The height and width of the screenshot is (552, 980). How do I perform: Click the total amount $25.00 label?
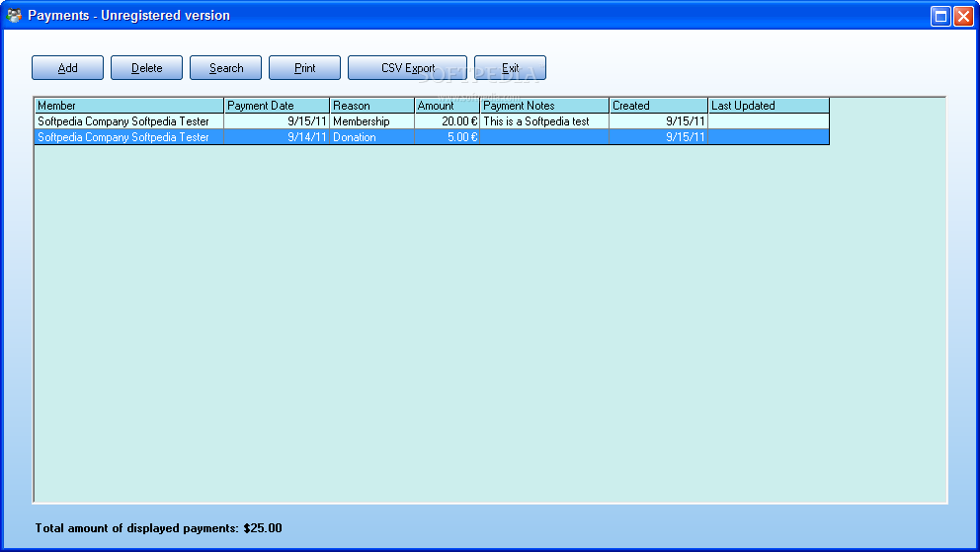[158, 528]
